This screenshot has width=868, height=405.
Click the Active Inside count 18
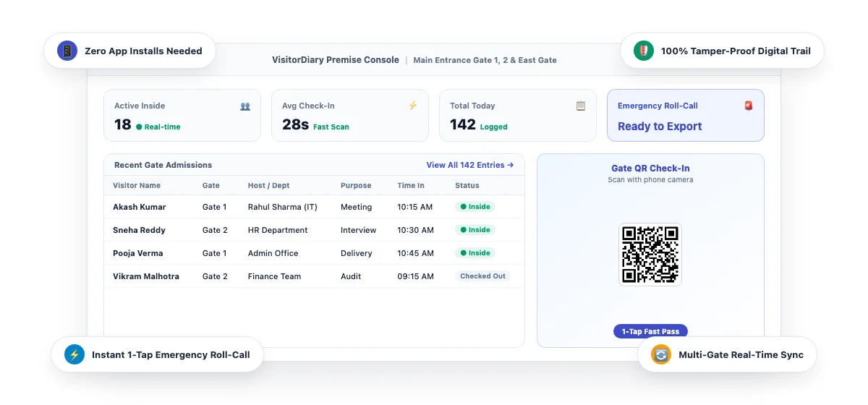click(x=123, y=125)
